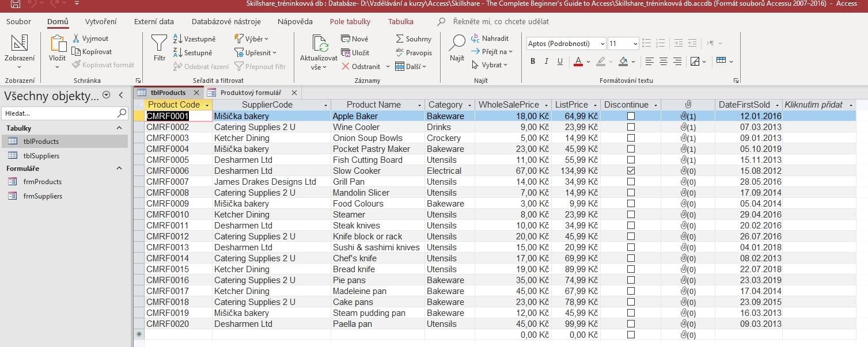Align text right
Viewport: 868px width, 347px height.
tap(677, 61)
